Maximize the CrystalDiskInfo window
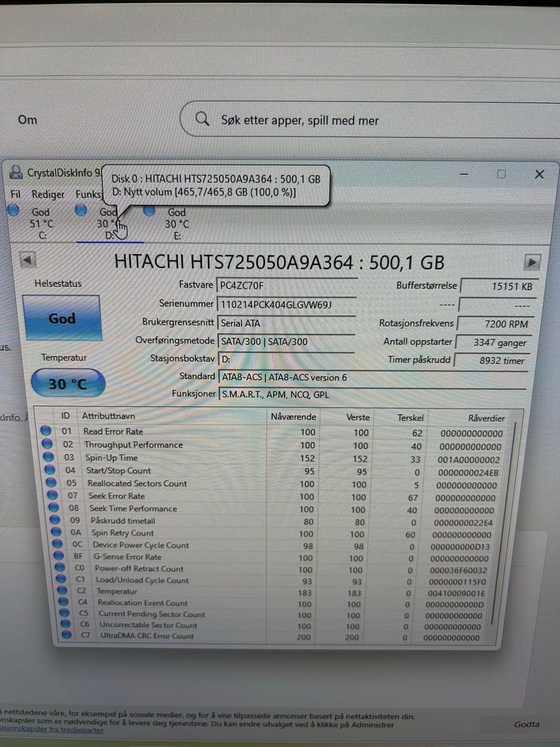The image size is (560, 747). pos(501,174)
